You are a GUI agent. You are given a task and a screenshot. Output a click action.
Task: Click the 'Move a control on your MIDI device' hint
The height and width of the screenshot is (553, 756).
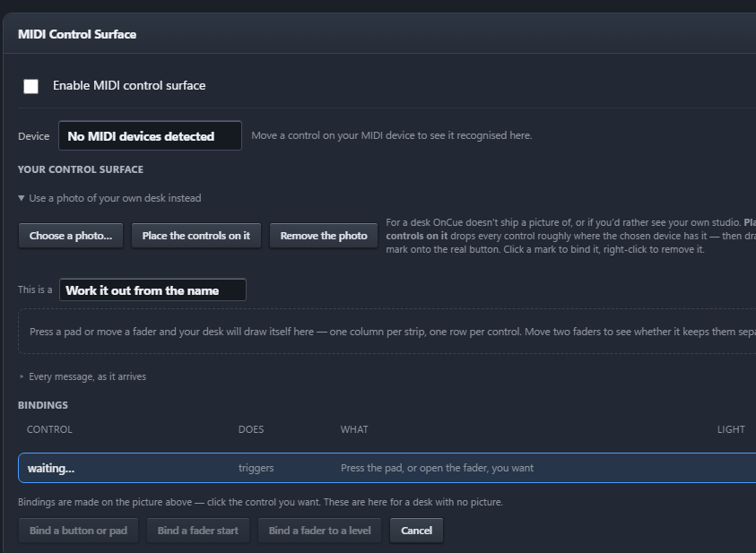(x=392, y=135)
